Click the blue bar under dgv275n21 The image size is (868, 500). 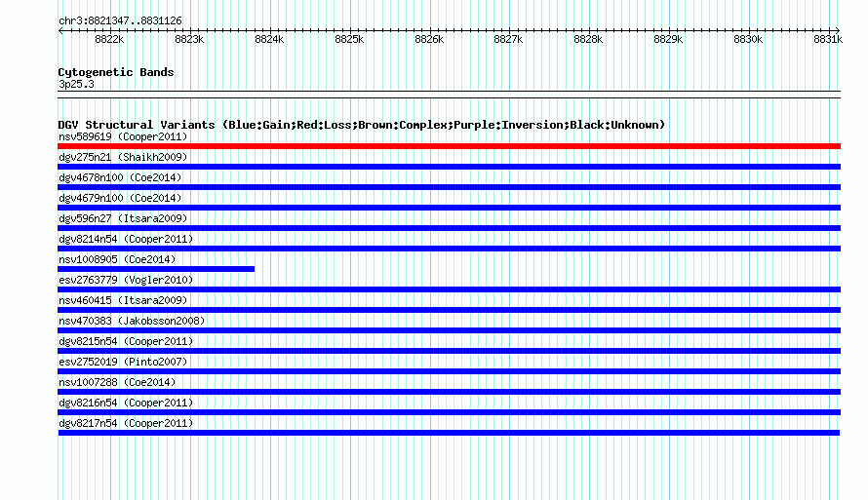click(x=449, y=167)
